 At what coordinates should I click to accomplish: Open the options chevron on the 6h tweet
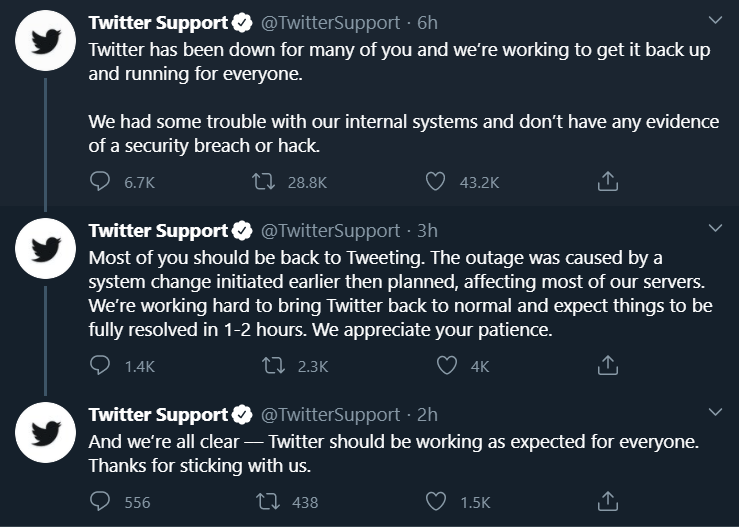[715, 20]
